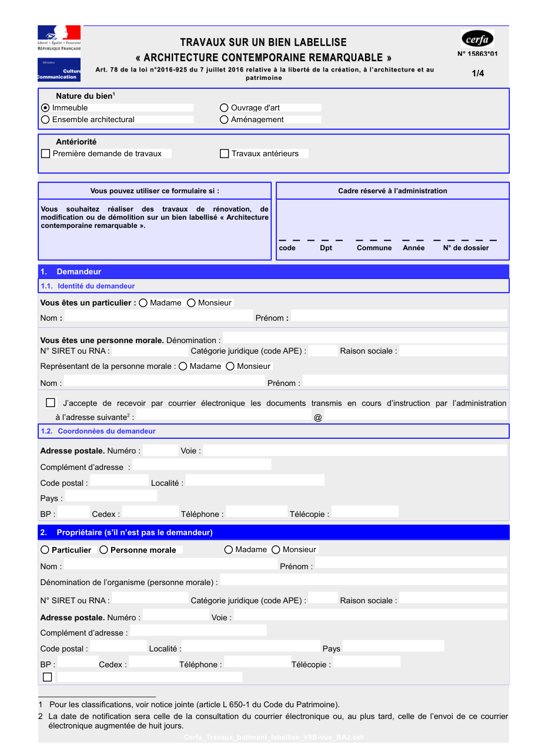535x756 pixels.
Task: Click the République Française Marianne logo
Action: 59,38
